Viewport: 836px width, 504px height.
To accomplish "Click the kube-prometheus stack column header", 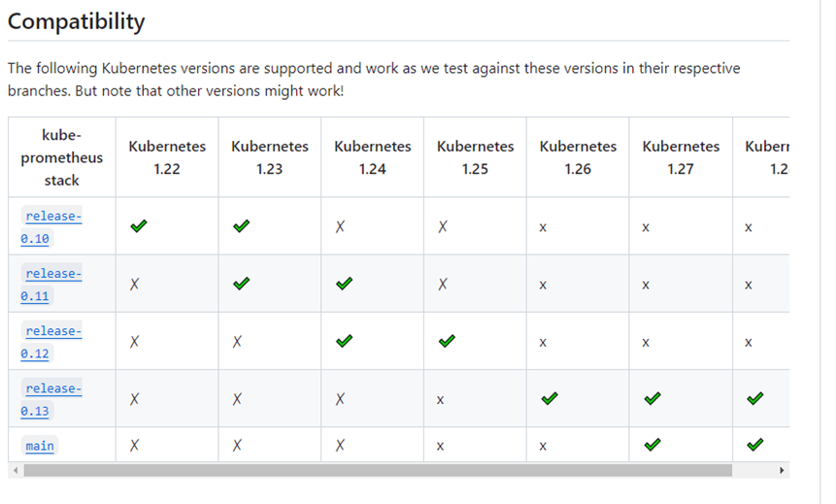I will [x=62, y=157].
